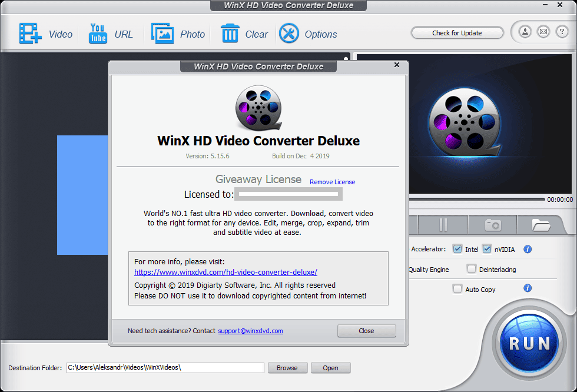Viewport: 577px width, 392px height.
Task: Toggle the nVIDIA accelerator checkbox
Action: point(487,249)
